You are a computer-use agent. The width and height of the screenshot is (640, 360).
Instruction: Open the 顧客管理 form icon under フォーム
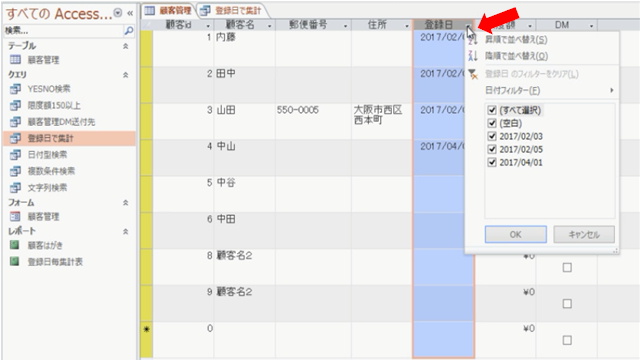pyautogui.click(x=15, y=216)
